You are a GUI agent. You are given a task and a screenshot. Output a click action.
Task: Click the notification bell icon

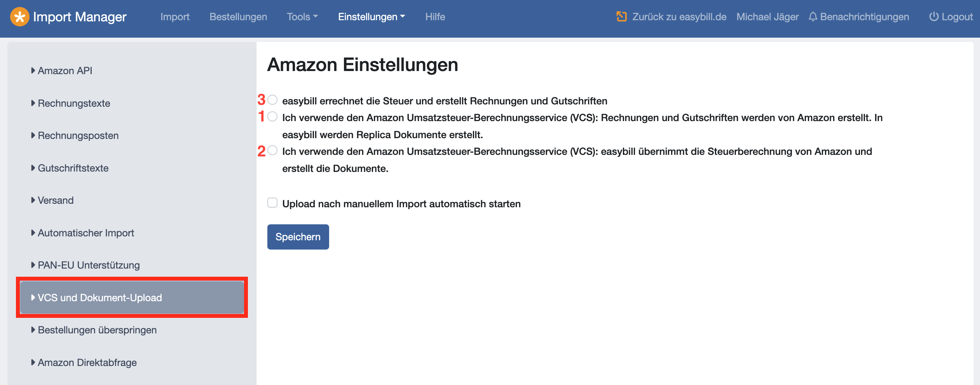tap(813, 17)
